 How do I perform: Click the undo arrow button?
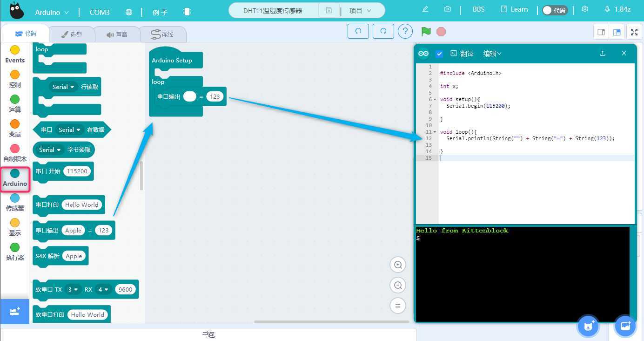pyautogui.click(x=358, y=31)
